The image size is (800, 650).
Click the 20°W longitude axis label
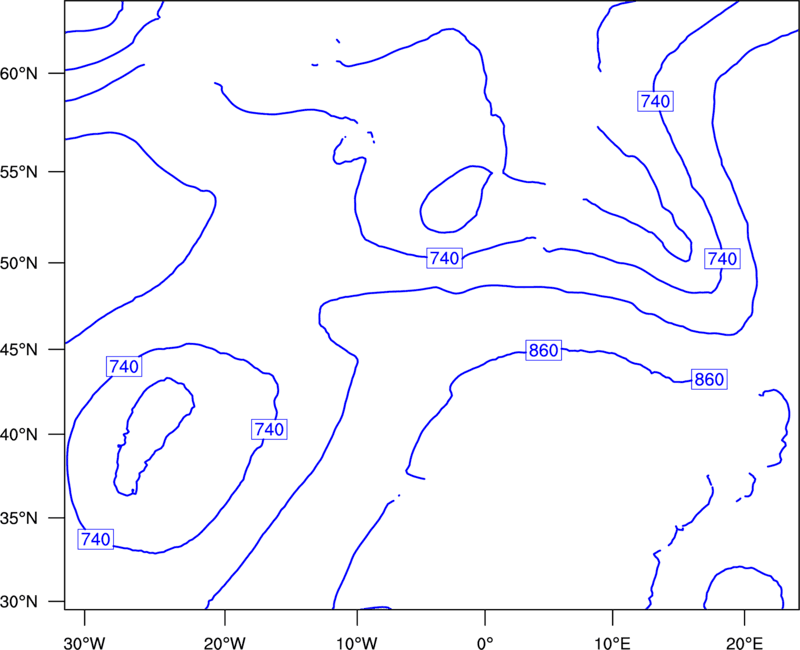pos(225,643)
